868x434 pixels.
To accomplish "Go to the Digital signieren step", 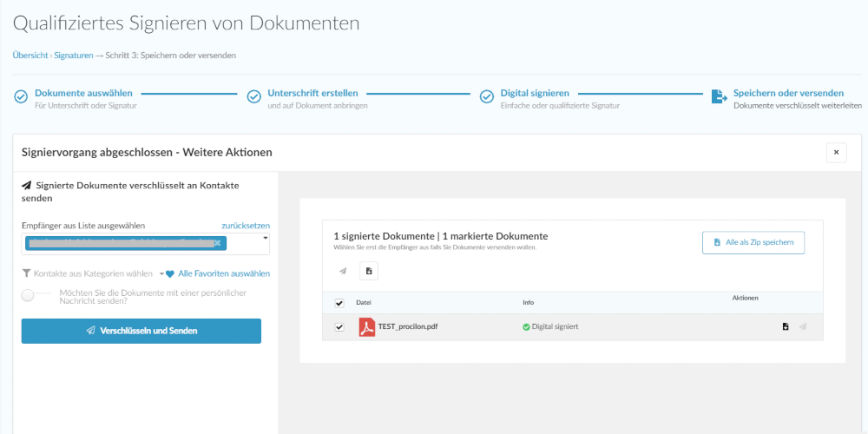I will click(535, 93).
